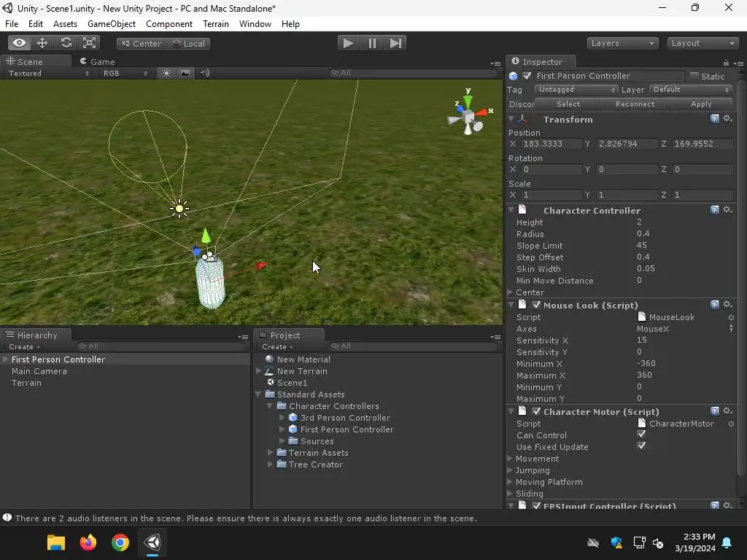Open the Tag Untagged dropdown
747x560 pixels.
point(576,90)
